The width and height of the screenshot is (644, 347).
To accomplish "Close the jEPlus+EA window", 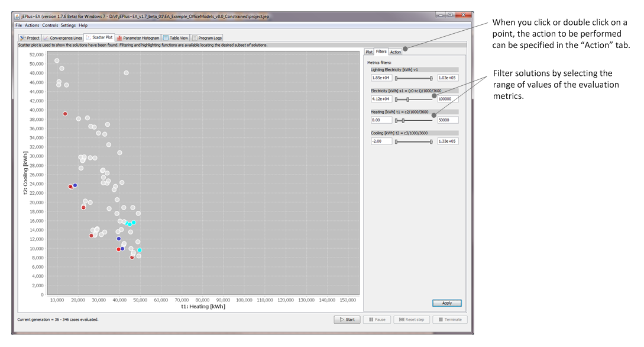I will tap(463, 15).
